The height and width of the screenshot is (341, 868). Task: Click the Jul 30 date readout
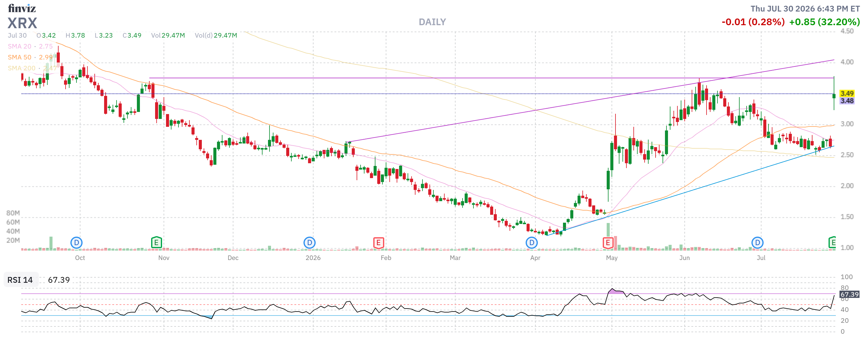pyautogui.click(x=17, y=35)
